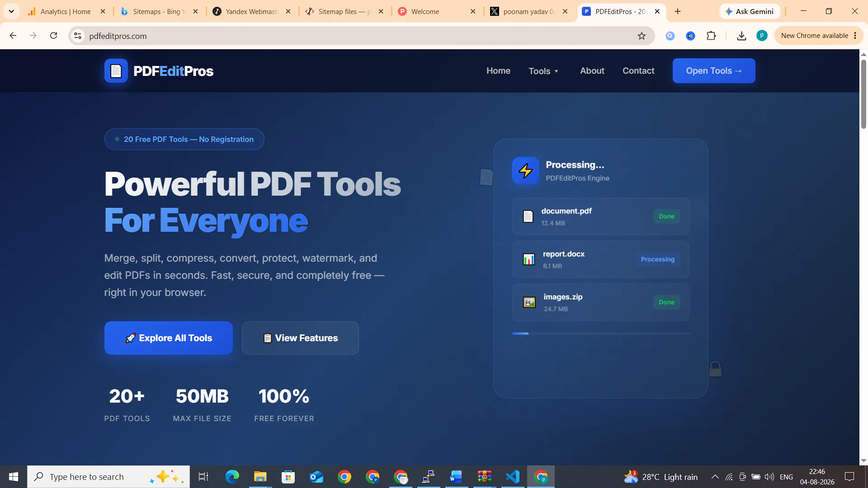This screenshot has height=488, width=868.
Task: Open the notifications center icon
Action: tap(849, 477)
